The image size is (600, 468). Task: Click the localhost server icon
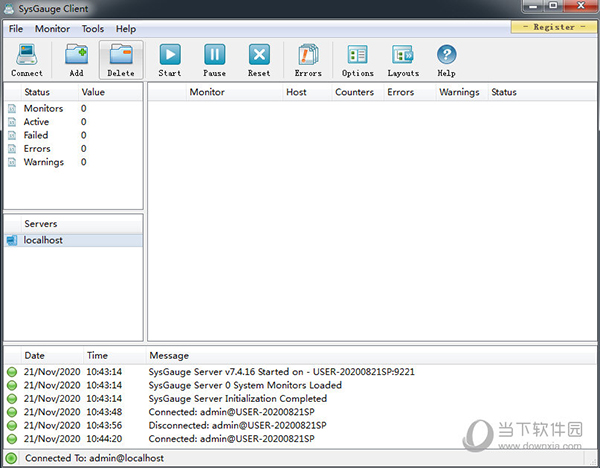(12, 240)
